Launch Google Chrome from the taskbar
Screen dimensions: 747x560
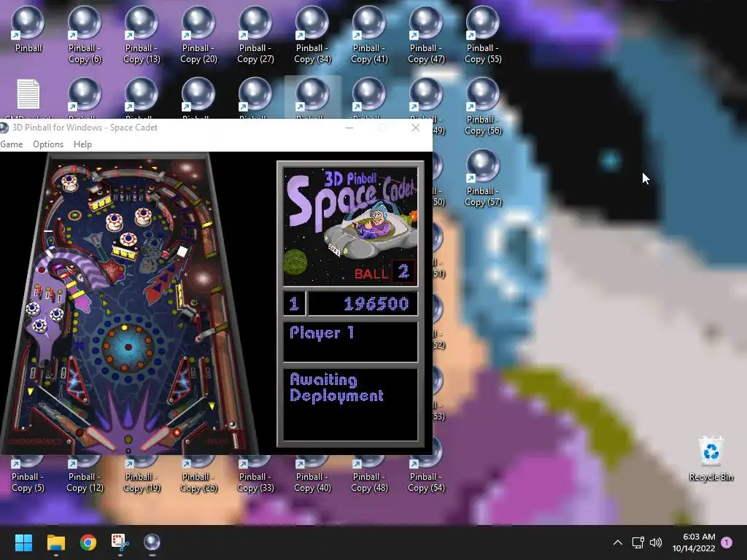(x=88, y=542)
